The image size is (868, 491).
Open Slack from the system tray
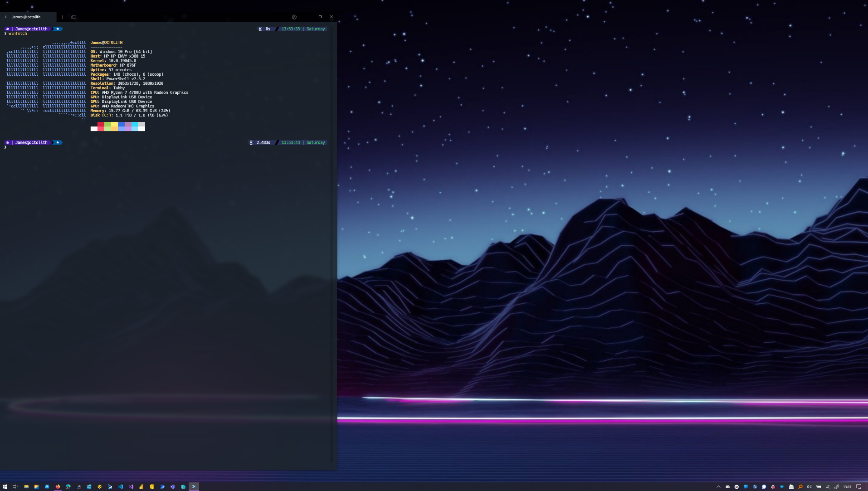pos(773,487)
